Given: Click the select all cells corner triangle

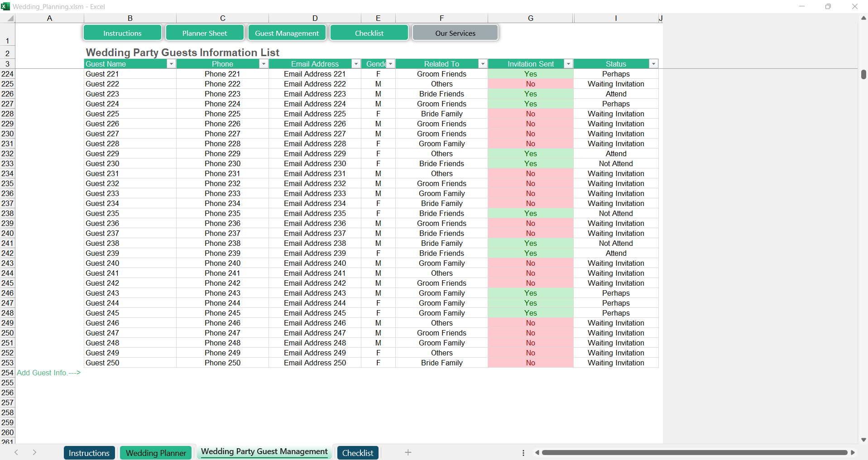Looking at the screenshot, I should [10, 19].
